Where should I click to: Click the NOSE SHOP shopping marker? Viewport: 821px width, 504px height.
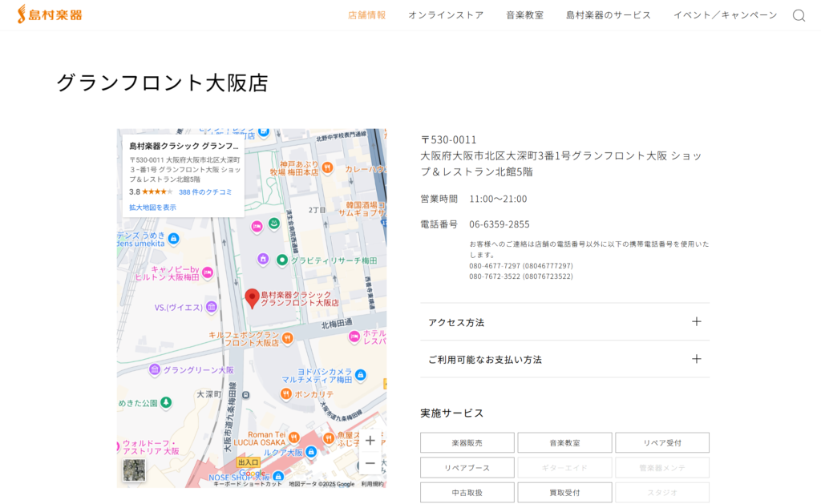point(278,476)
